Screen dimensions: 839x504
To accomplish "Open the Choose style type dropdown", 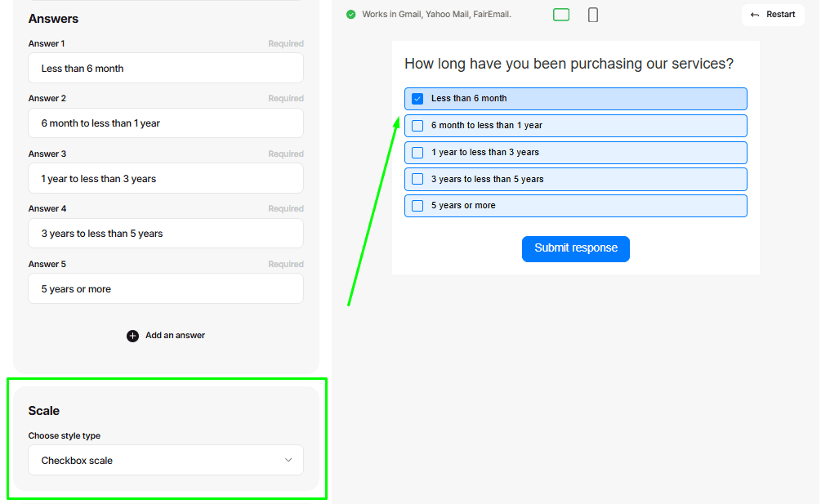I will (x=166, y=460).
